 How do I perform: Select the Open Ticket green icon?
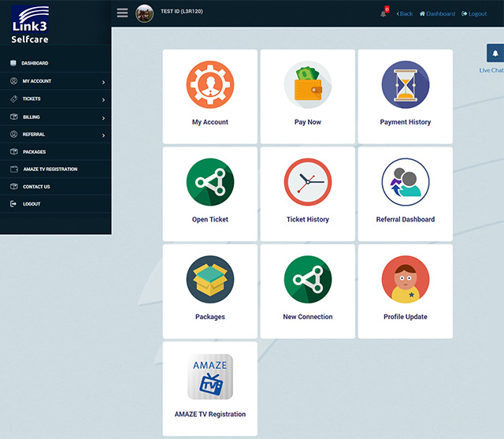pyautogui.click(x=210, y=182)
